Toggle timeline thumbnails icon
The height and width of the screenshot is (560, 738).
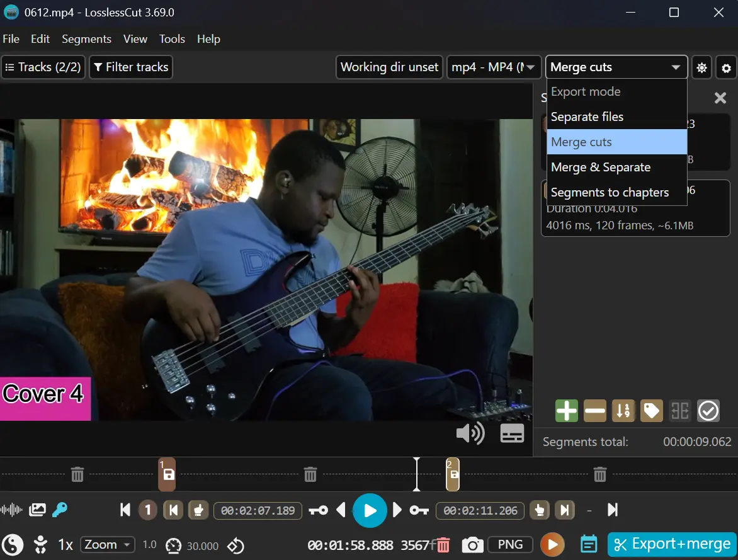pyautogui.click(x=37, y=510)
